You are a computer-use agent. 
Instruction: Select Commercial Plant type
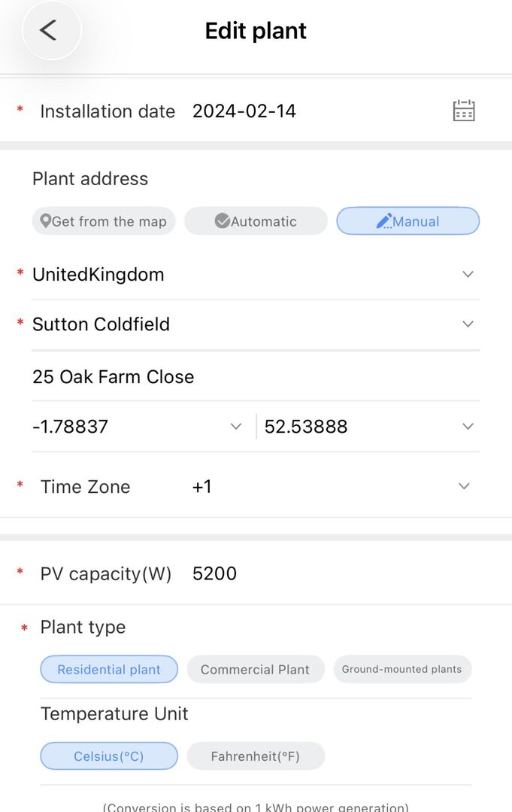click(x=256, y=670)
